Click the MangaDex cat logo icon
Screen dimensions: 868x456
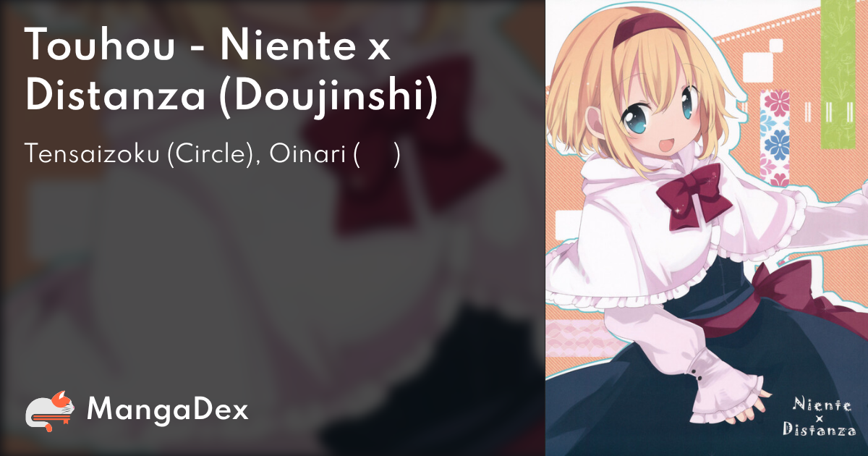tap(51, 410)
